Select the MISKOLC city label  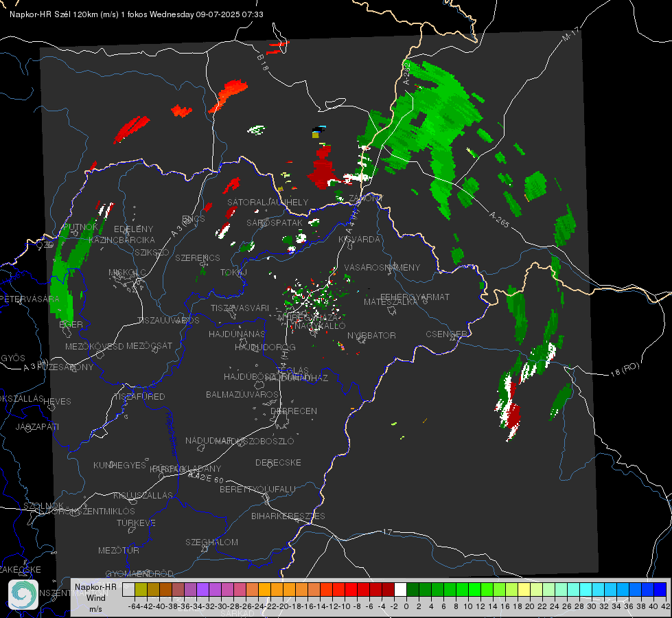pos(127,273)
